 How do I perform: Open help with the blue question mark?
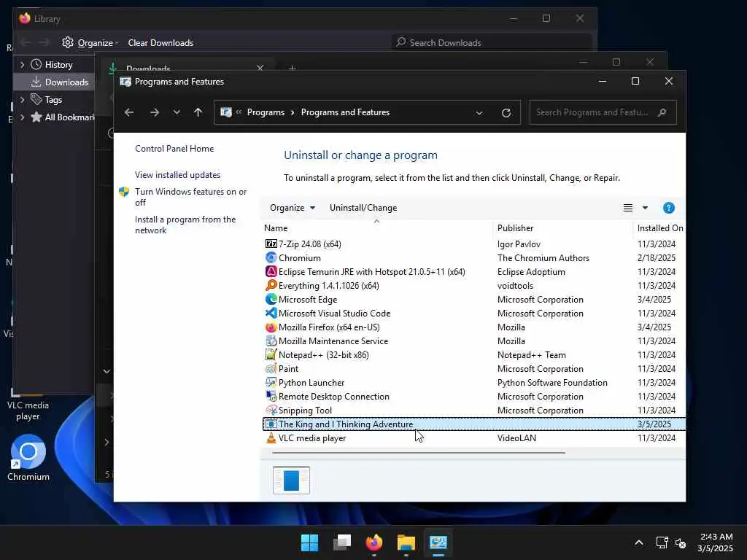[668, 208]
